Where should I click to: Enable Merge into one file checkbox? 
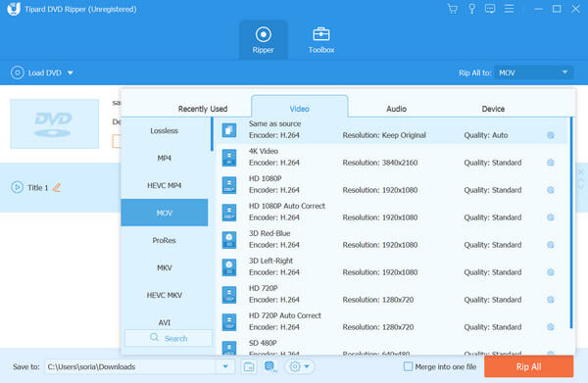tap(408, 366)
